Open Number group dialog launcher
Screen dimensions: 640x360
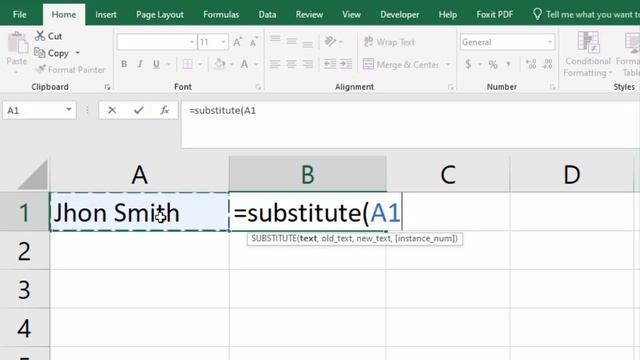click(552, 87)
